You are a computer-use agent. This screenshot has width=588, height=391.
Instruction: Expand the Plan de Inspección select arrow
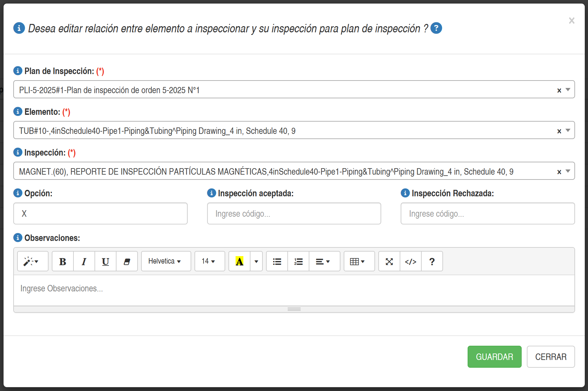coord(568,90)
